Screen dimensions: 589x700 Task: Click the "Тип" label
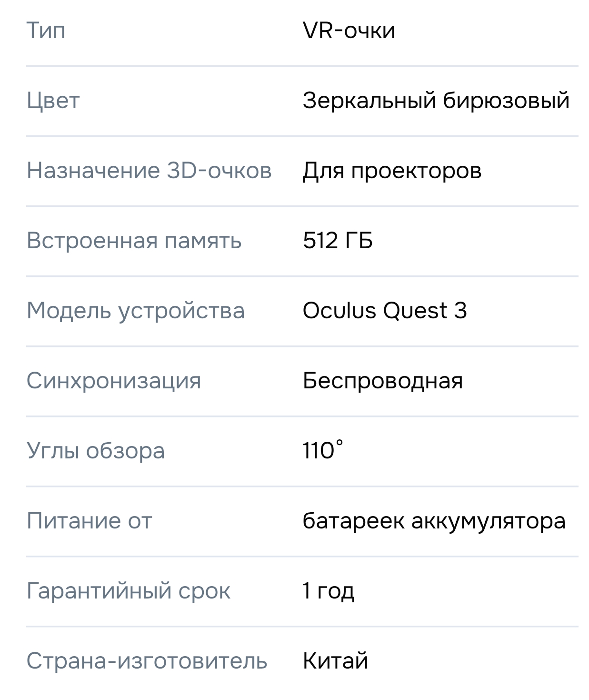[46, 30]
